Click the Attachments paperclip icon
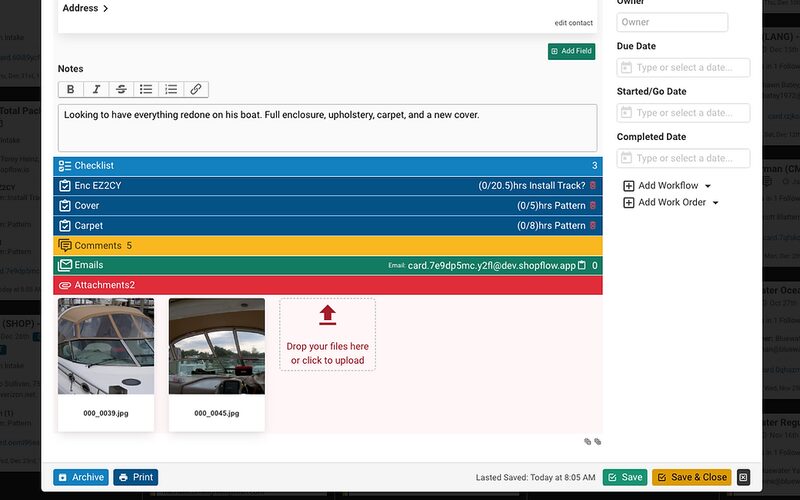This screenshot has width=800, height=500. click(65, 285)
